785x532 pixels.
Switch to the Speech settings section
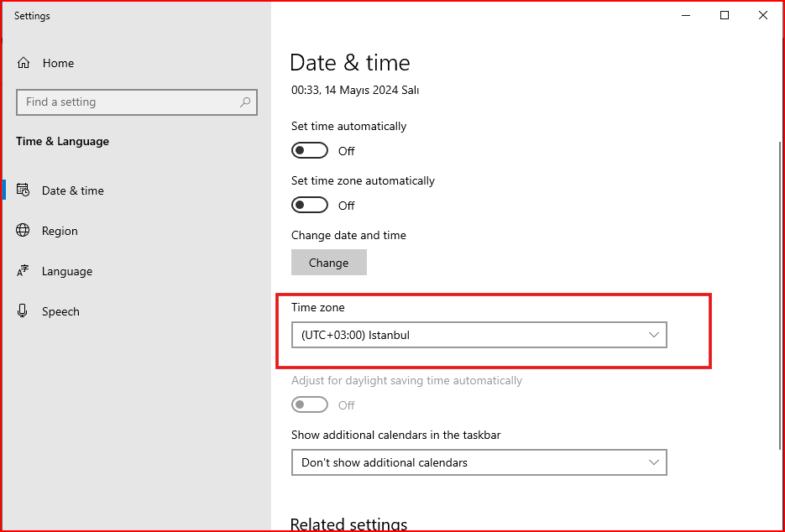pos(60,311)
